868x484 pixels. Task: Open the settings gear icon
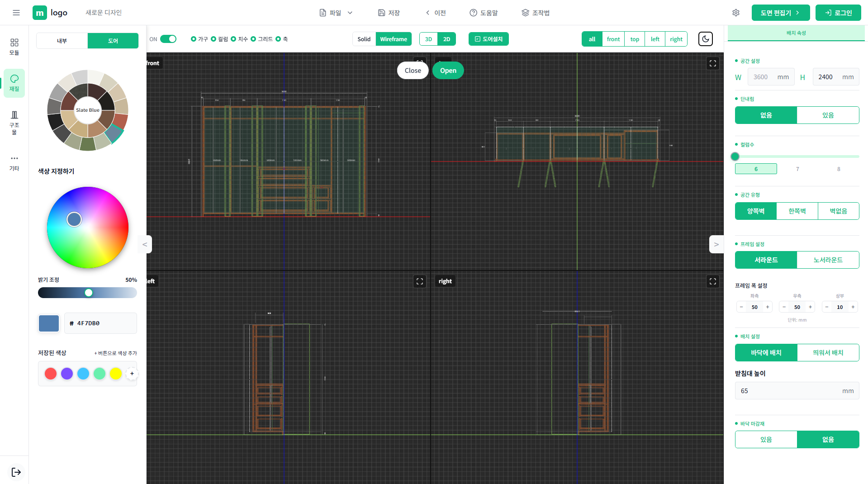coord(736,13)
